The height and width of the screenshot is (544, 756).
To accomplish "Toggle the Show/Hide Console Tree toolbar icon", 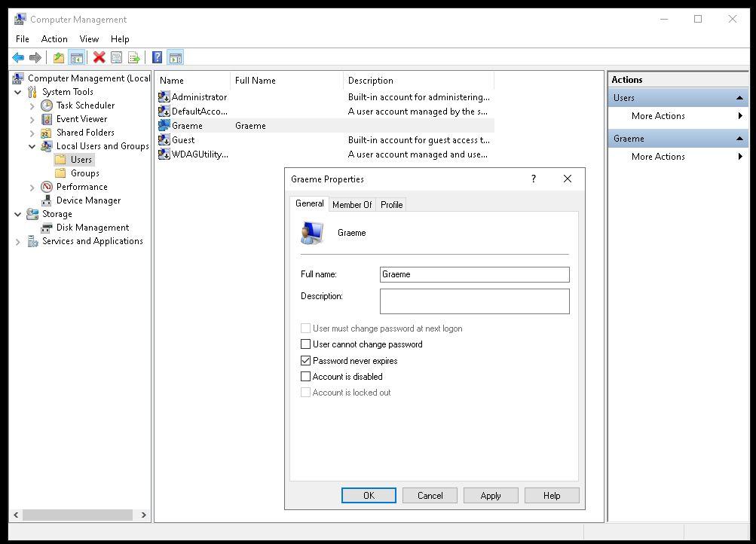I will point(76,57).
